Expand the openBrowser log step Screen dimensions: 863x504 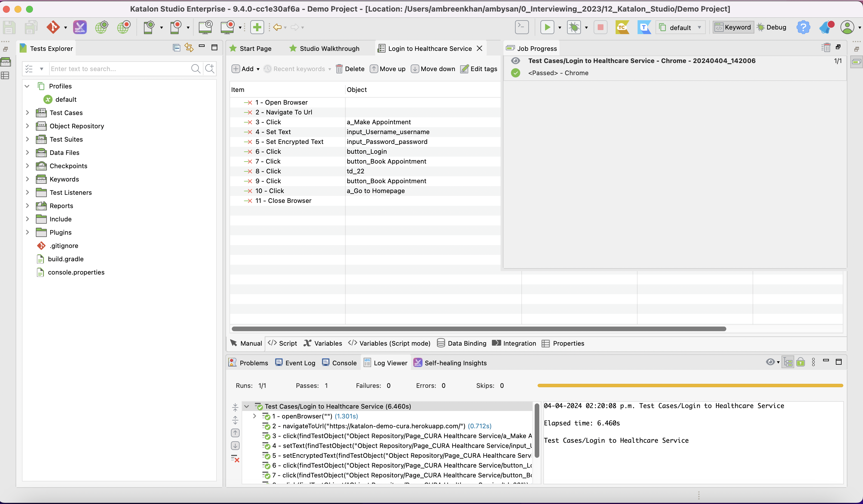(x=254, y=416)
